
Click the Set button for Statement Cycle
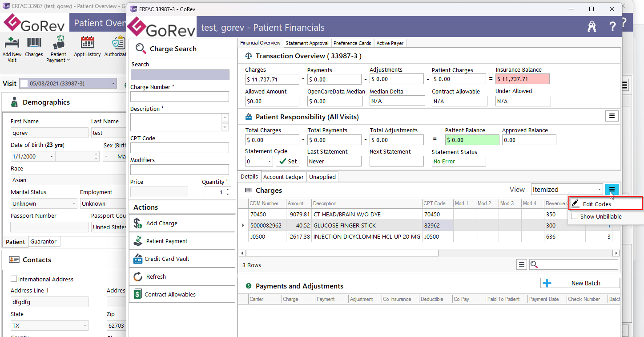(x=288, y=161)
